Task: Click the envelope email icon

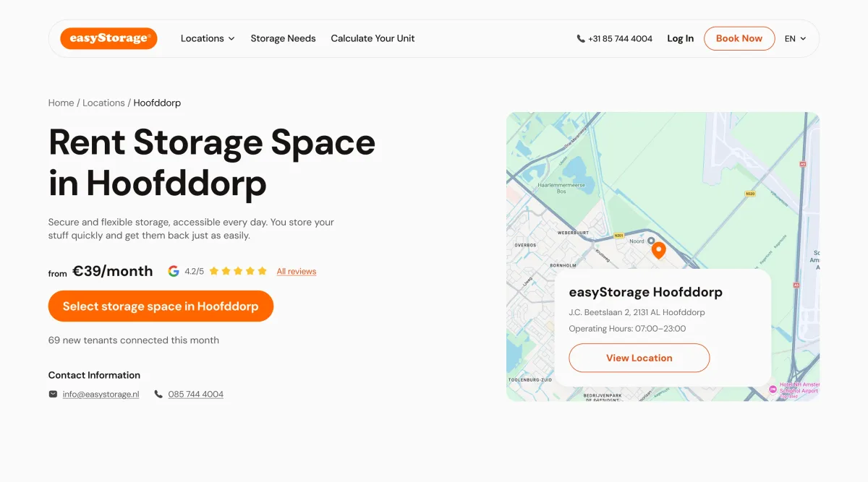Action: 53,394
